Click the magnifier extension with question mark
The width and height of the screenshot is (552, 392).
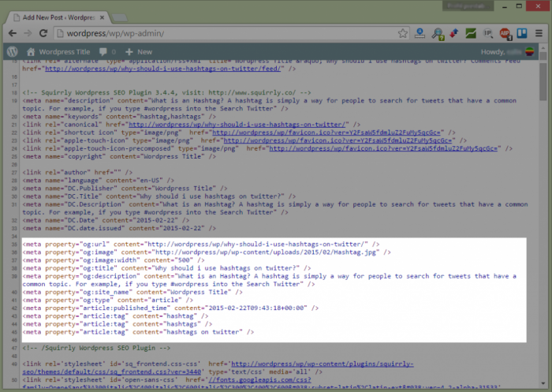[x=437, y=33]
